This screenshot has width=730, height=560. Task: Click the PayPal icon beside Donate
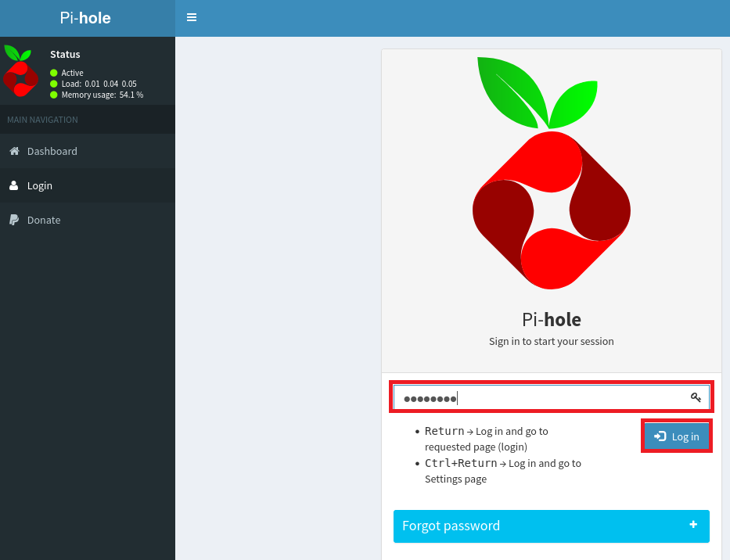coord(14,220)
